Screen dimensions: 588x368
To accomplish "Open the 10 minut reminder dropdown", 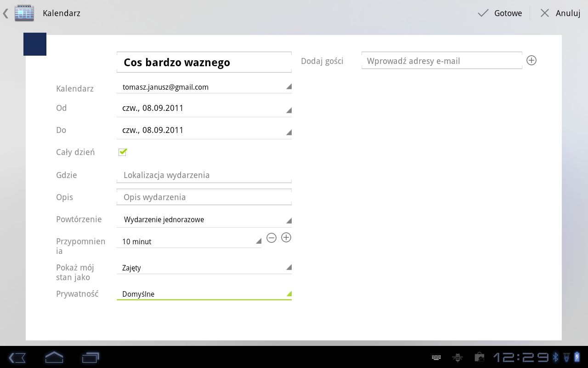I will point(189,241).
